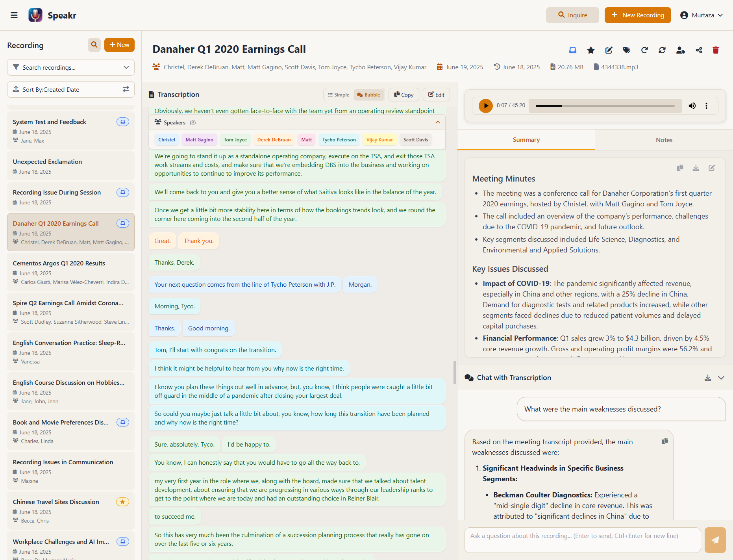
Task: Collapse Chat with Transcription section
Action: point(721,378)
